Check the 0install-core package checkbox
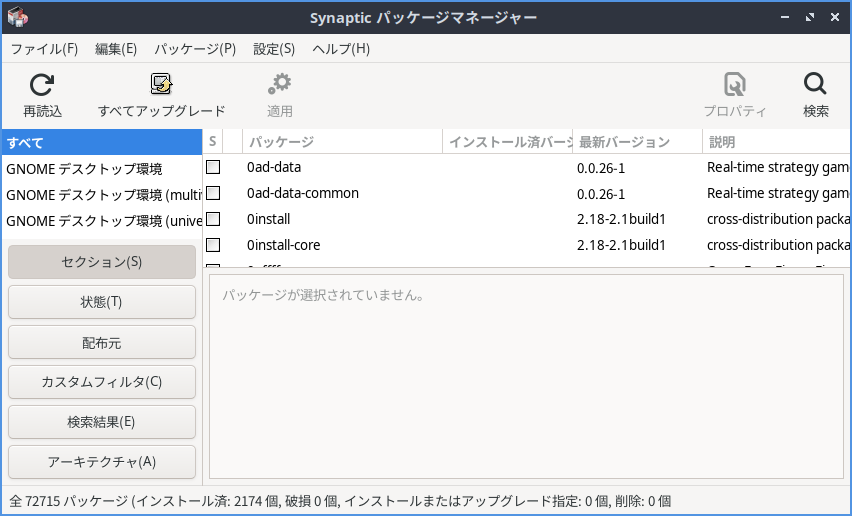The width and height of the screenshot is (852, 516). click(x=213, y=245)
